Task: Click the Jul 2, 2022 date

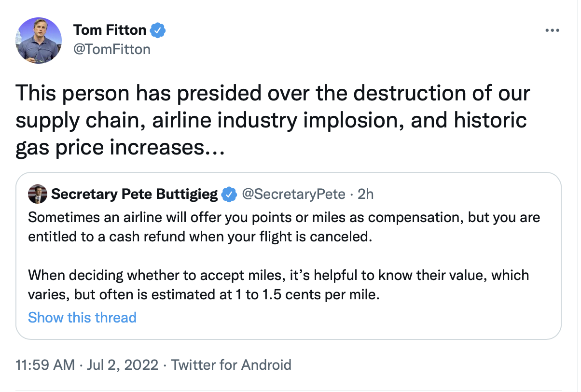Action: pos(123,364)
